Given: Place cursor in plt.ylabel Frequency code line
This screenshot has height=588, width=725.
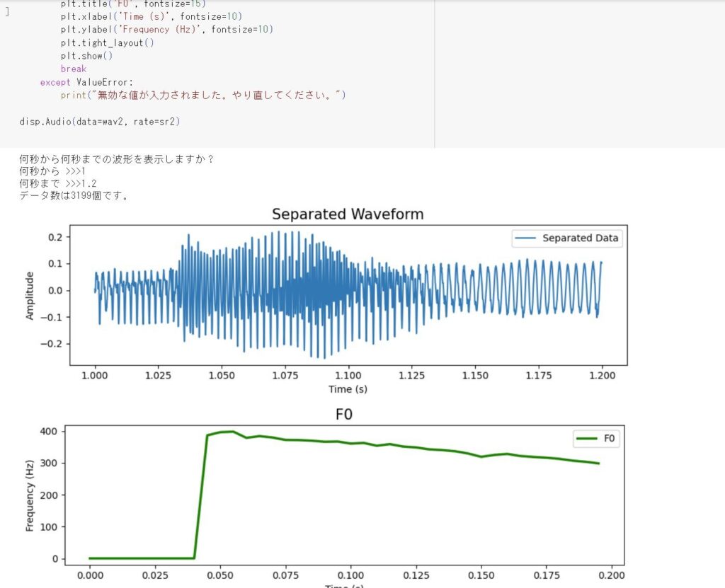Looking at the screenshot, I should coord(167,30).
